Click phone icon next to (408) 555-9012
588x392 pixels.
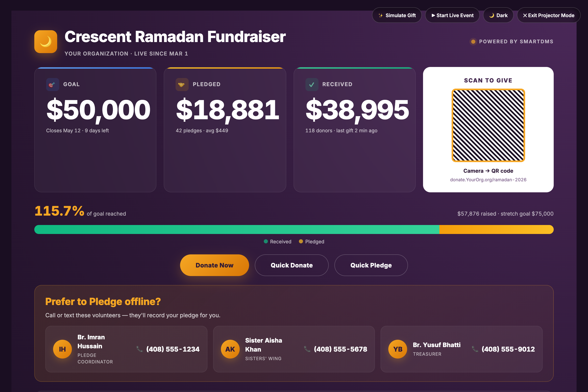click(x=475, y=349)
